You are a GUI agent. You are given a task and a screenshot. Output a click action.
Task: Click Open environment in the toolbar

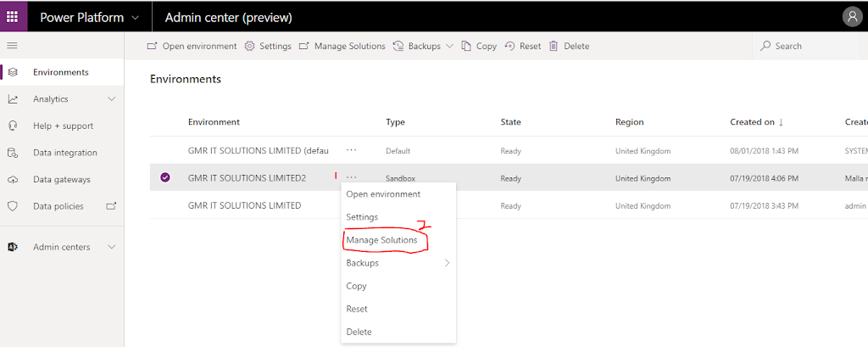click(192, 46)
